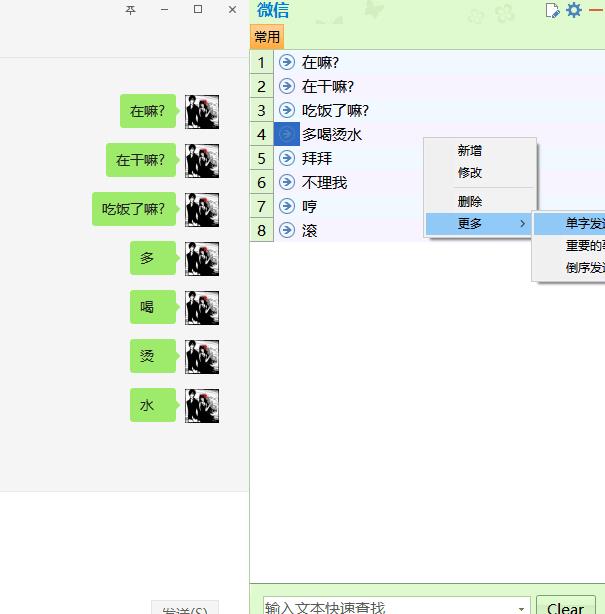
Task: Open the settings gear icon
Action: tap(574, 10)
